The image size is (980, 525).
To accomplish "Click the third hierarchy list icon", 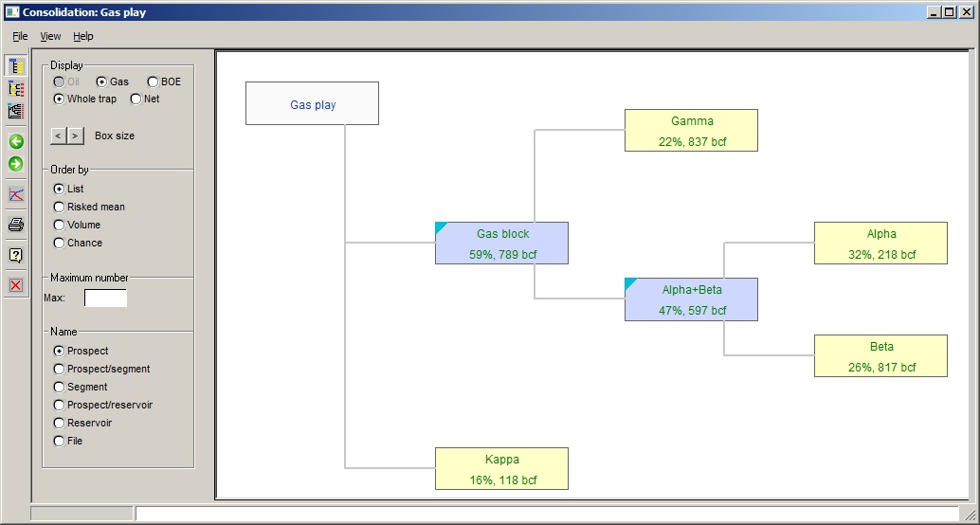I will pyautogui.click(x=16, y=112).
